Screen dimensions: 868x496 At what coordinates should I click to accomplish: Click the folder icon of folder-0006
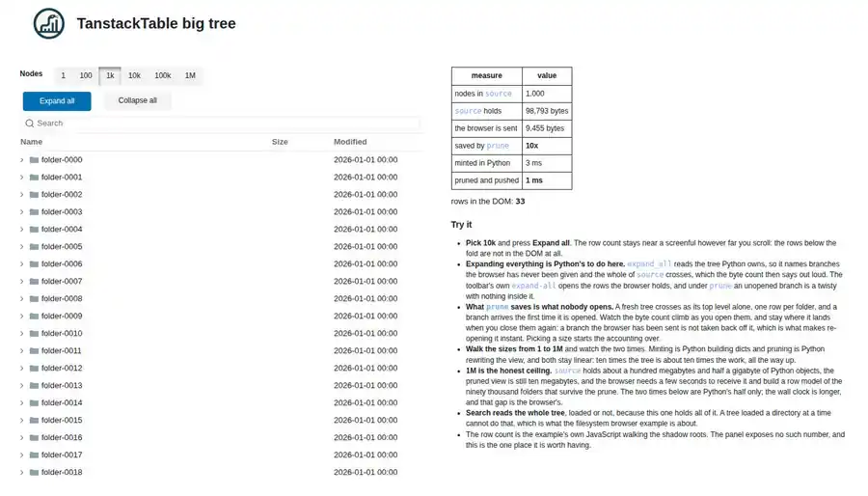[x=35, y=264]
